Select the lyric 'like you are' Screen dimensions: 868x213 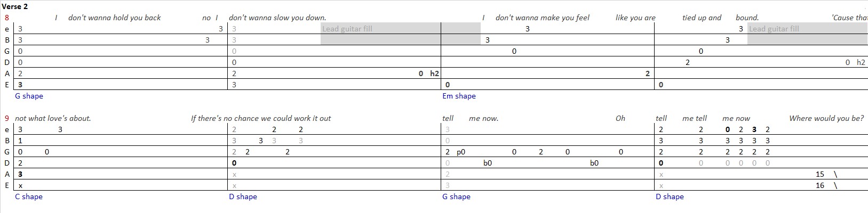tap(635, 18)
